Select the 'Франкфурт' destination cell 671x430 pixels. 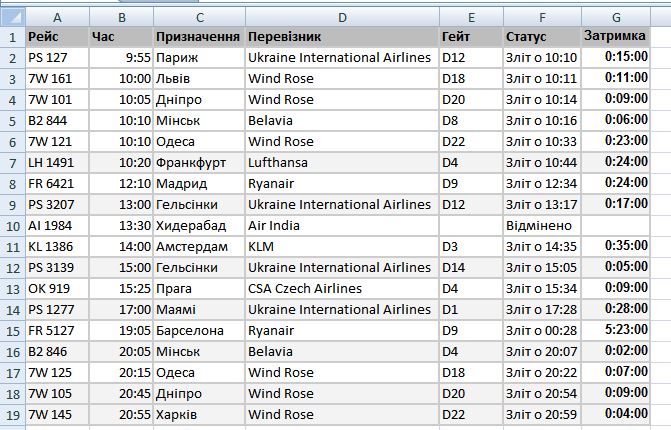pos(199,163)
